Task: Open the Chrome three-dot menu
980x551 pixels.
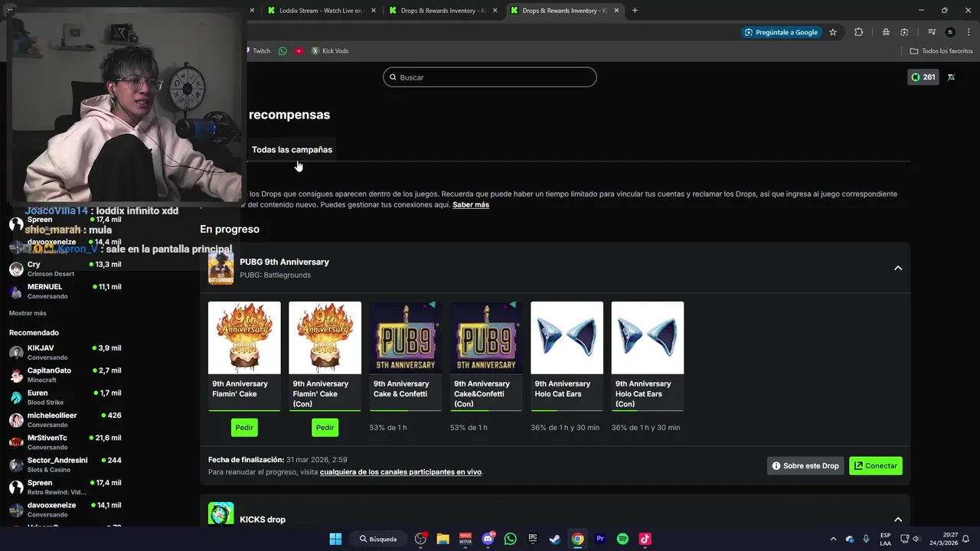Action: [968, 32]
